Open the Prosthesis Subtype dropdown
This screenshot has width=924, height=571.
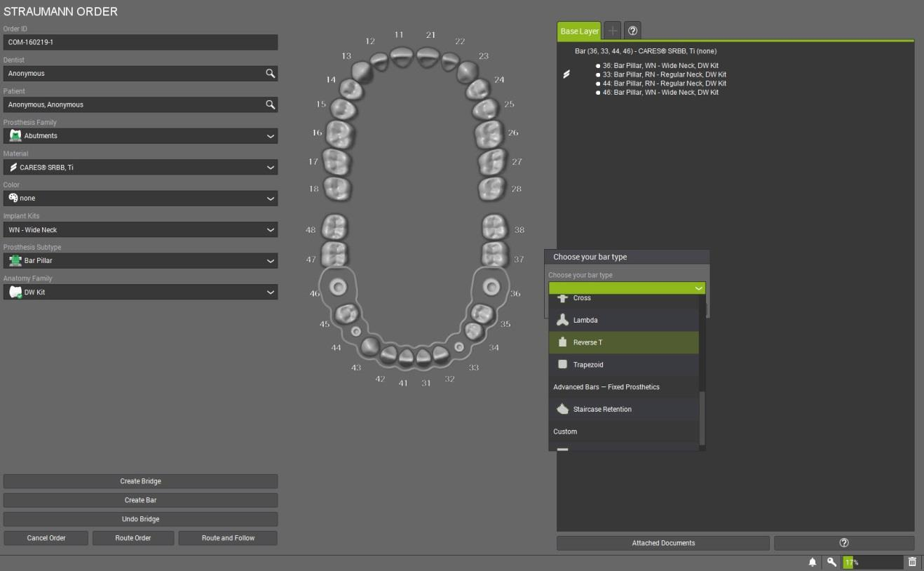coord(140,260)
